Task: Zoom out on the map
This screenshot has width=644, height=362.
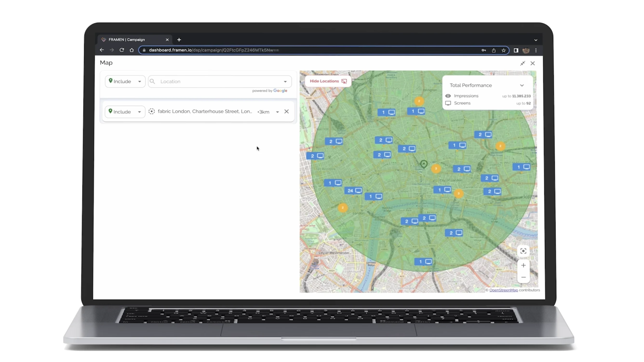Action: (523, 277)
